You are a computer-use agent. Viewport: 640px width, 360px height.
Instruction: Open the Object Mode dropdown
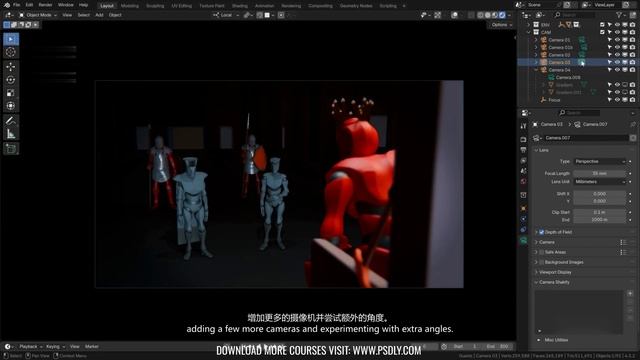pos(38,15)
